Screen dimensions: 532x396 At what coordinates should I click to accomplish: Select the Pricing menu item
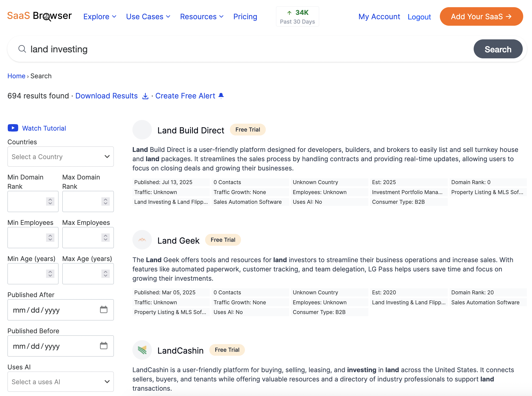pyautogui.click(x=245, y=16)
